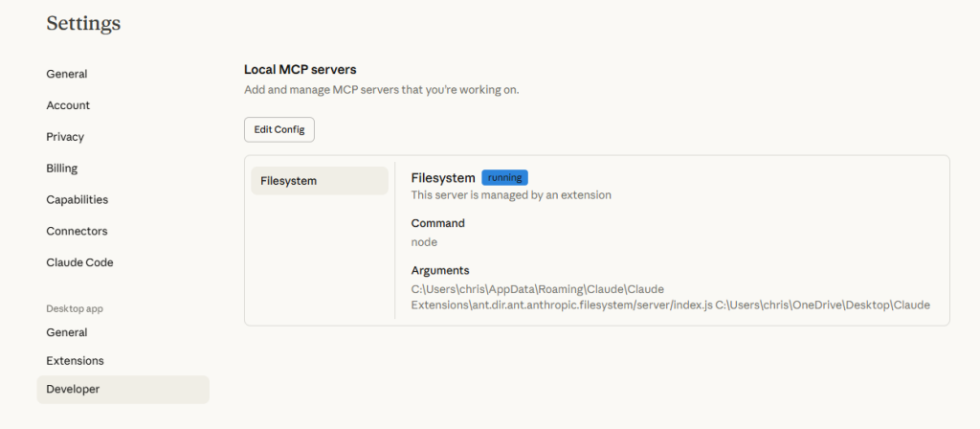
Task: Open the first General item above Account
Action: [x=67, y=74]
